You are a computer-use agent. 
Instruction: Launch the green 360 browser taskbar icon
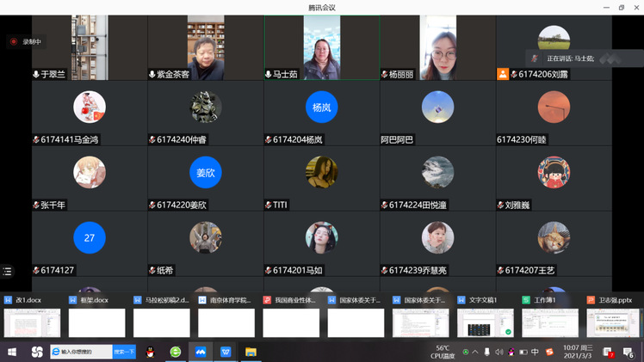[x=176, y=352]
